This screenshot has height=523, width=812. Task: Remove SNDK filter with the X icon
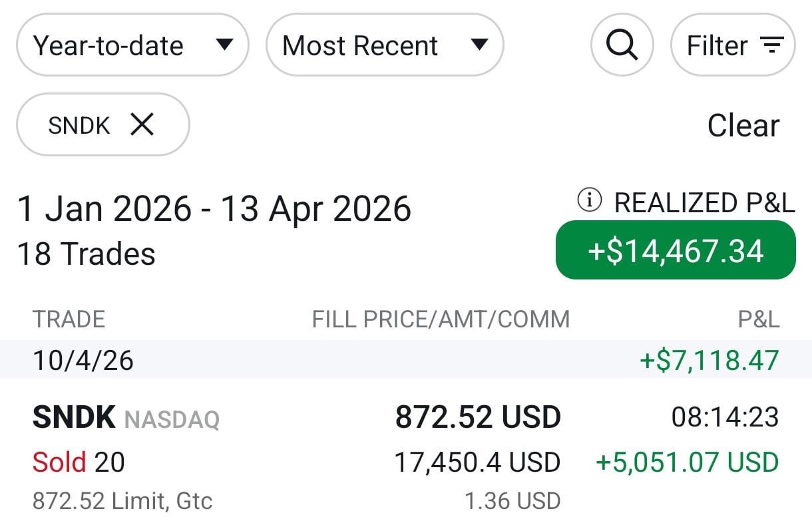[x=142, y=124]
